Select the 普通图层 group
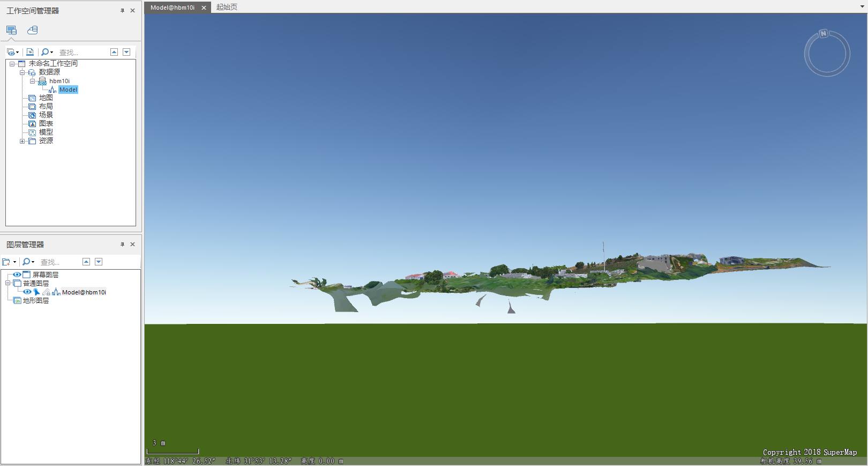 [x=36, y=283]
